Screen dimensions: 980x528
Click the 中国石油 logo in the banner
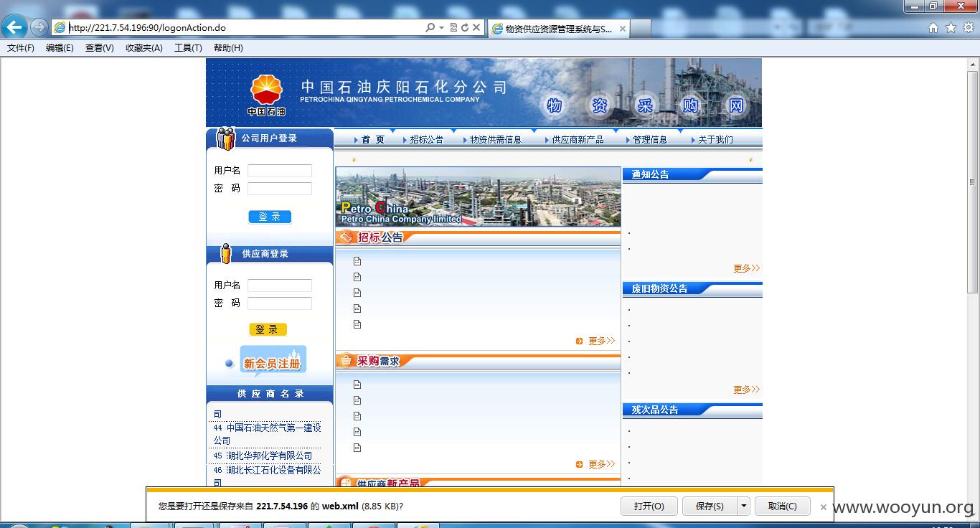pos(267,95)
